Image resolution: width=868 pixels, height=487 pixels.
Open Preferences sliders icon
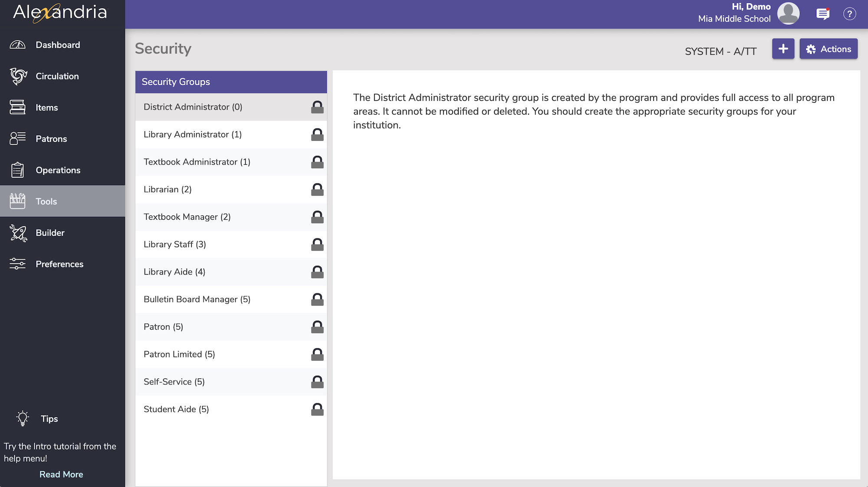tap(18, 264)
